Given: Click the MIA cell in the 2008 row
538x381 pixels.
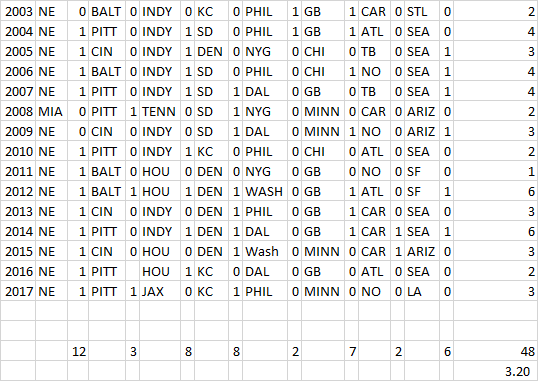Looking at the screenshot, I should 51,112.
